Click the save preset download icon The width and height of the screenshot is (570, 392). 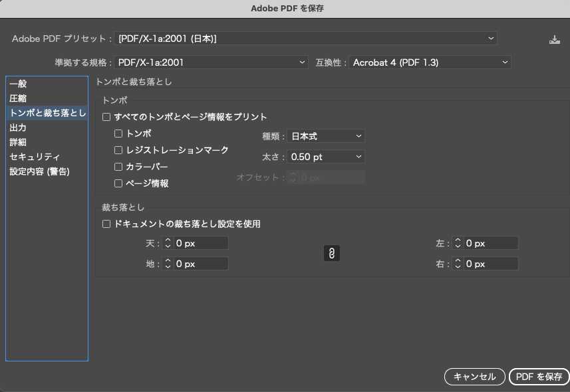point(555,39)
